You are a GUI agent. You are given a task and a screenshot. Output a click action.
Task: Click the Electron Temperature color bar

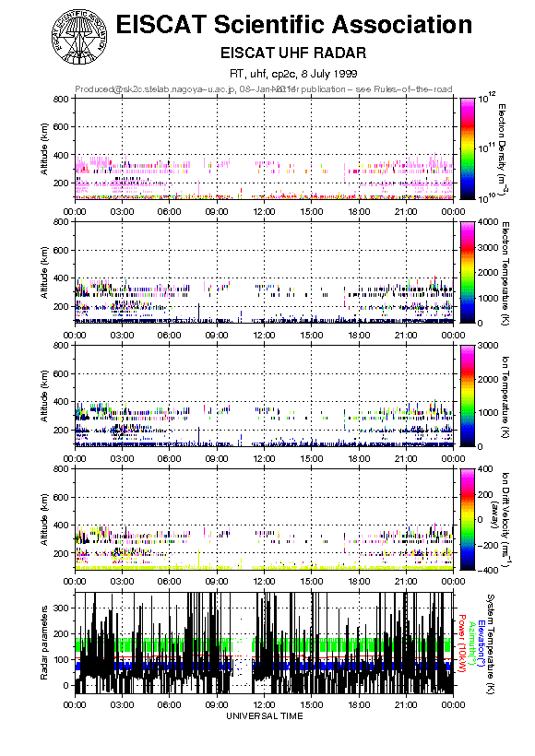coord(467,272)
